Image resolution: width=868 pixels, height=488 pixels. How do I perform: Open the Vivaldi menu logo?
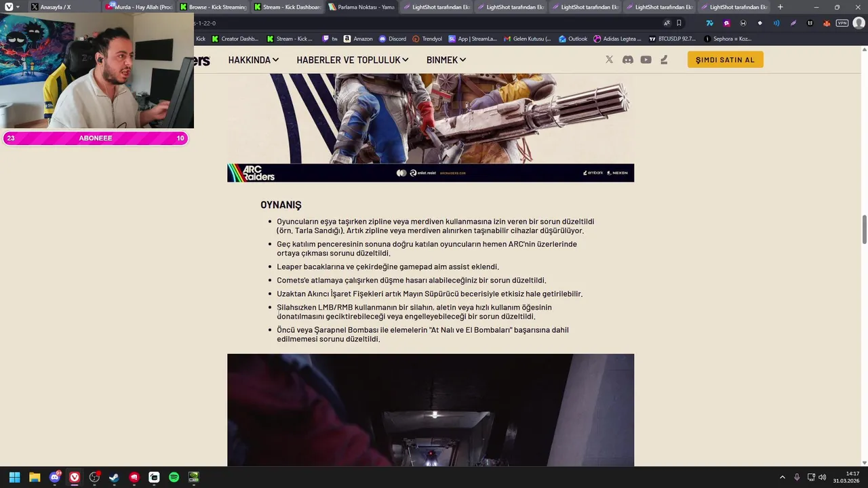pos(9,7)
